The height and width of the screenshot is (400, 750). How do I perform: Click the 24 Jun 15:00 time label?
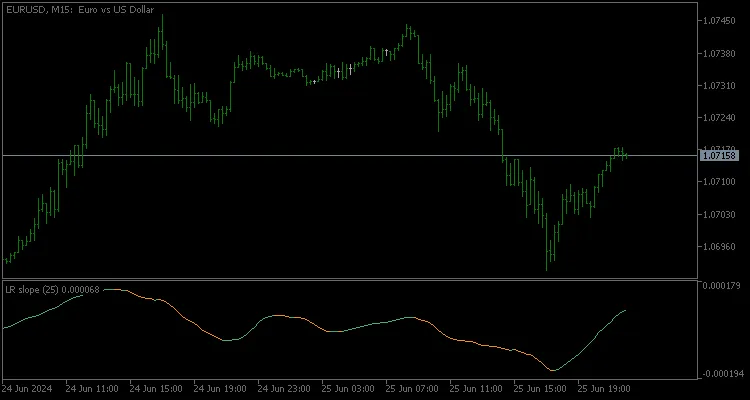coord(156,387)
